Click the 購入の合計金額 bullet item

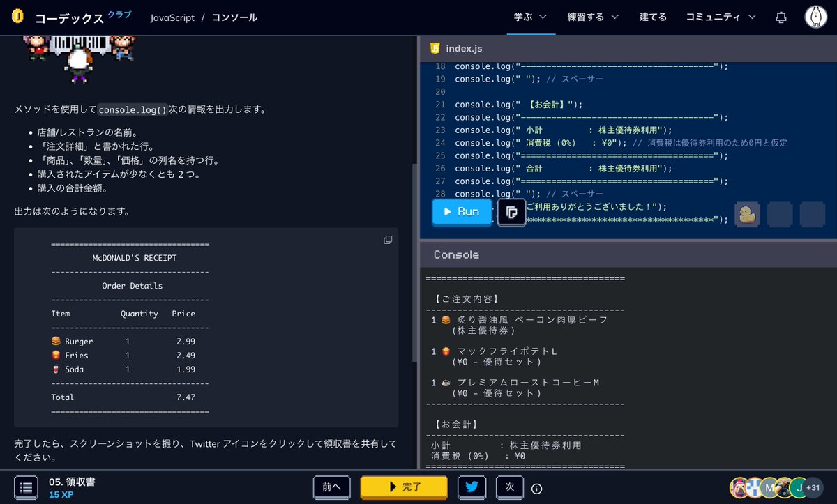73,188
